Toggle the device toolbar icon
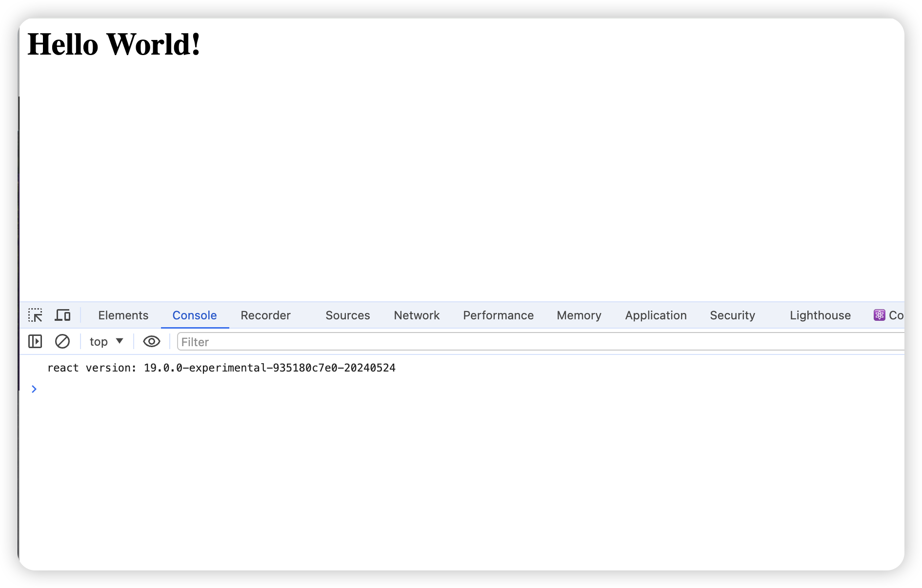The image size is (922, 588). 62,315
